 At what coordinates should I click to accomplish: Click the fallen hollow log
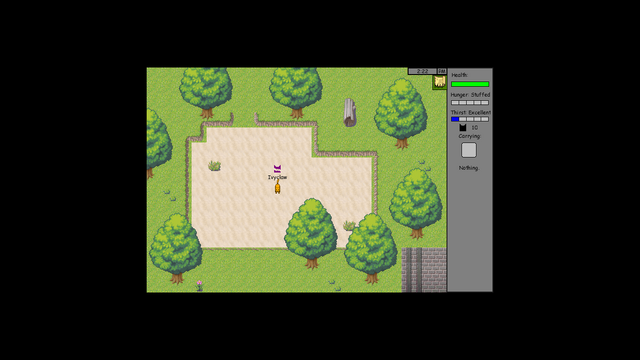[x=350, y=113]
